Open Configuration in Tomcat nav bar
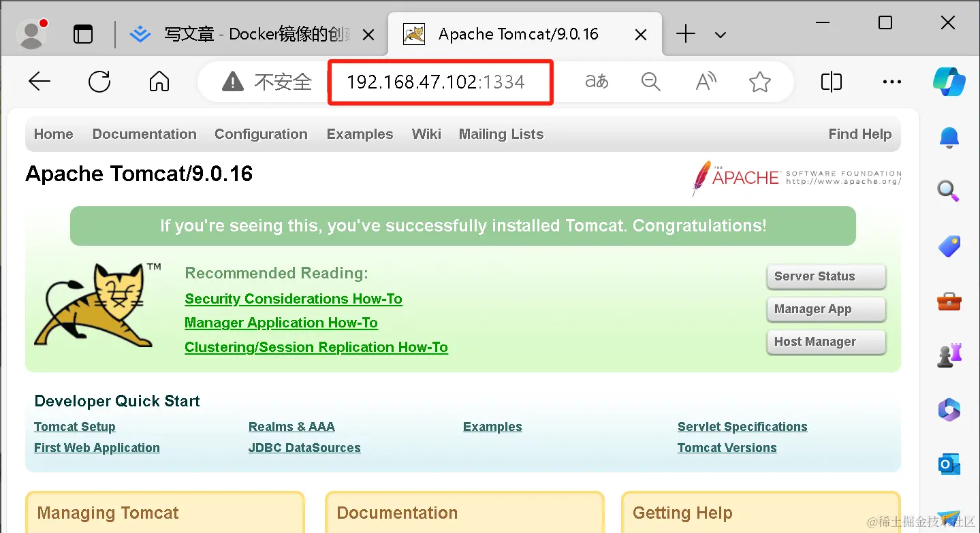The height and width of the screenshot is (533, 980). [x=261, y=134]
